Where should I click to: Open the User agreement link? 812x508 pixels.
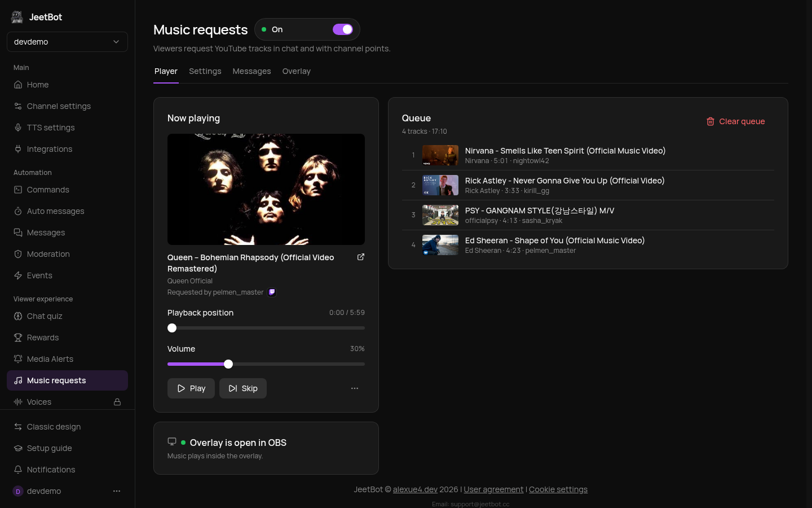point(493,489)
